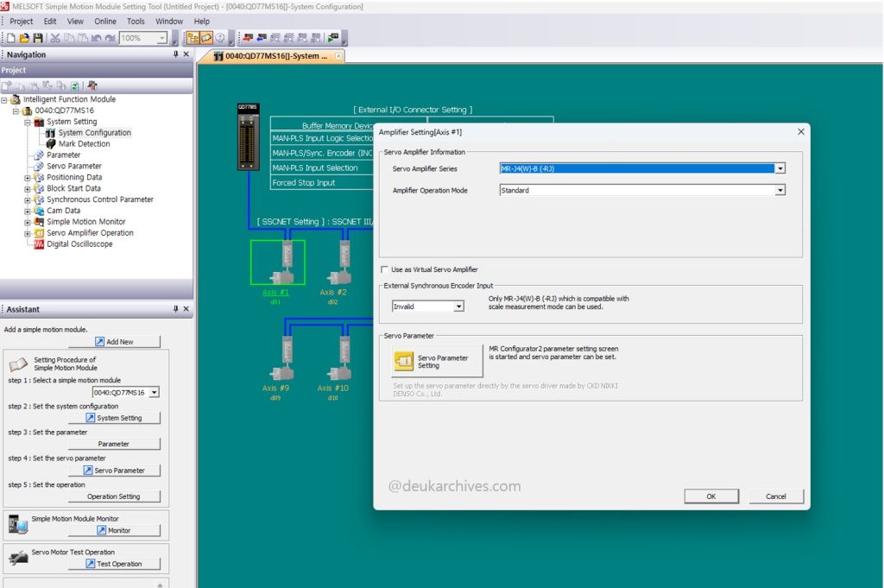Viewport: 884px width, 588px height.
Task: Click the Servo Parameter Setting button
Action: 437,362
